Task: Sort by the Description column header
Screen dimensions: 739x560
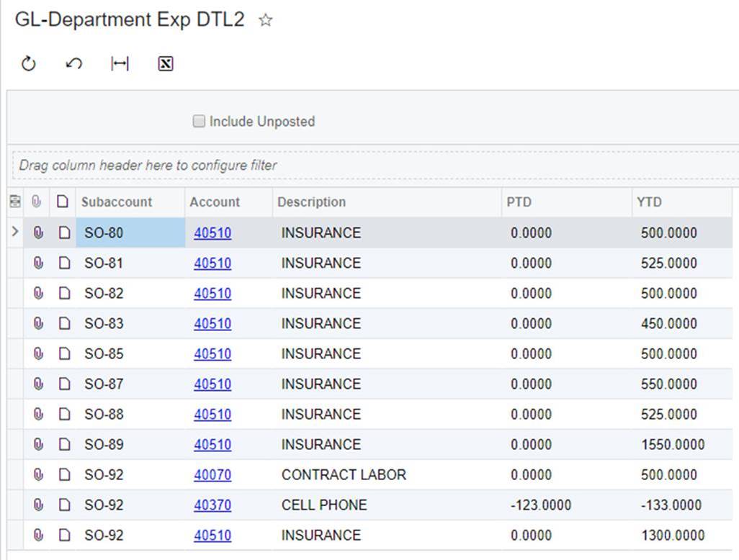Action: tap(312, 202)
